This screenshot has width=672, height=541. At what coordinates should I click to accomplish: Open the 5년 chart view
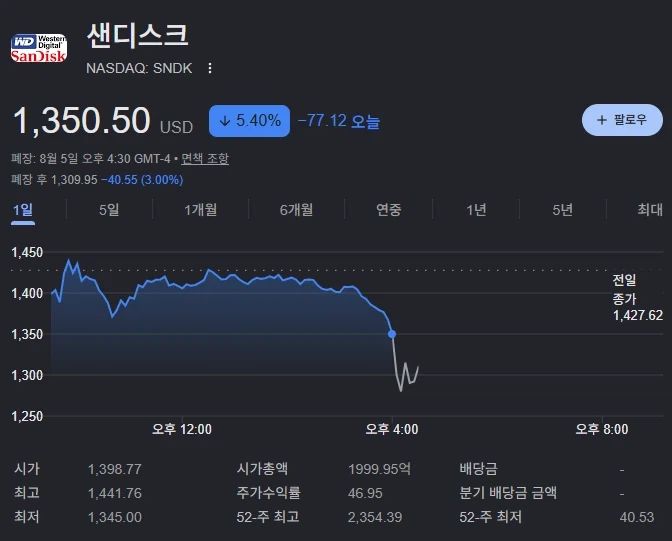click(562, 210)
